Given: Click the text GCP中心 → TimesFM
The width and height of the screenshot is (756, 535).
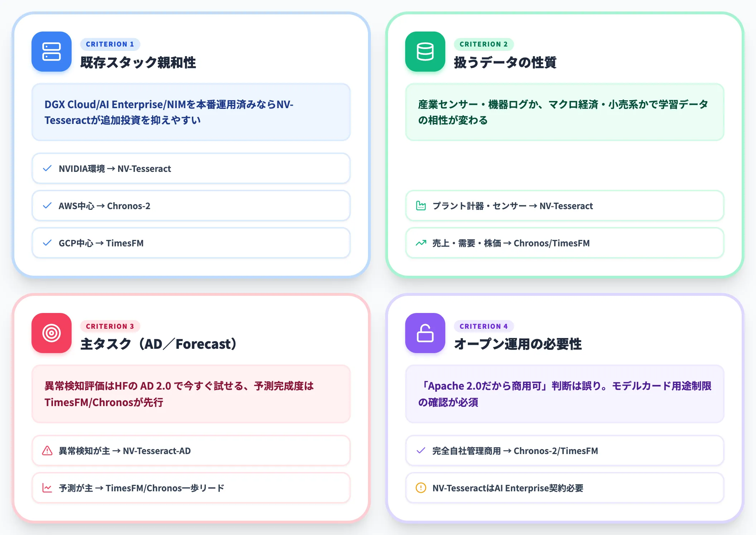Looking at the screenshot, I should pyautogui.click(x=101, y=243).
